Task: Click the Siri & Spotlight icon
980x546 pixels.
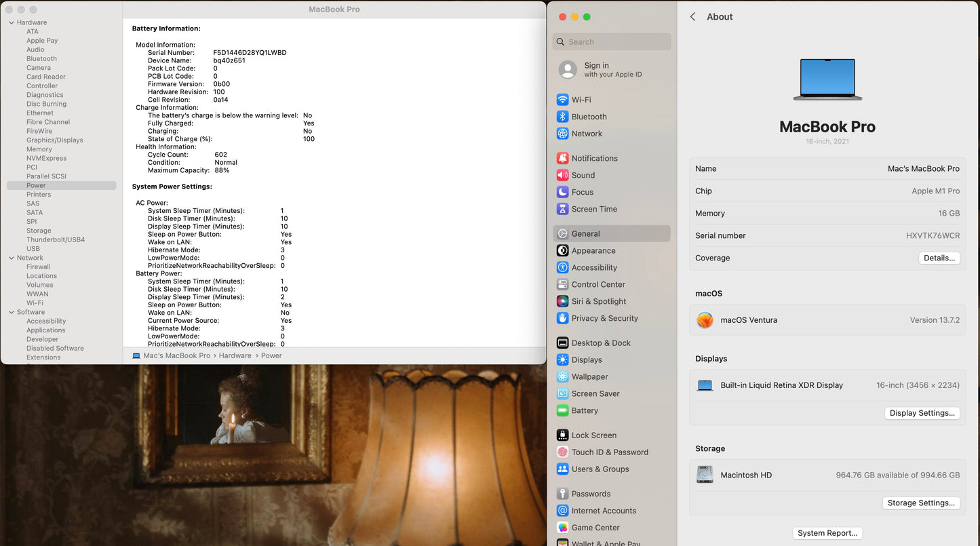Action: click(562, 301)
